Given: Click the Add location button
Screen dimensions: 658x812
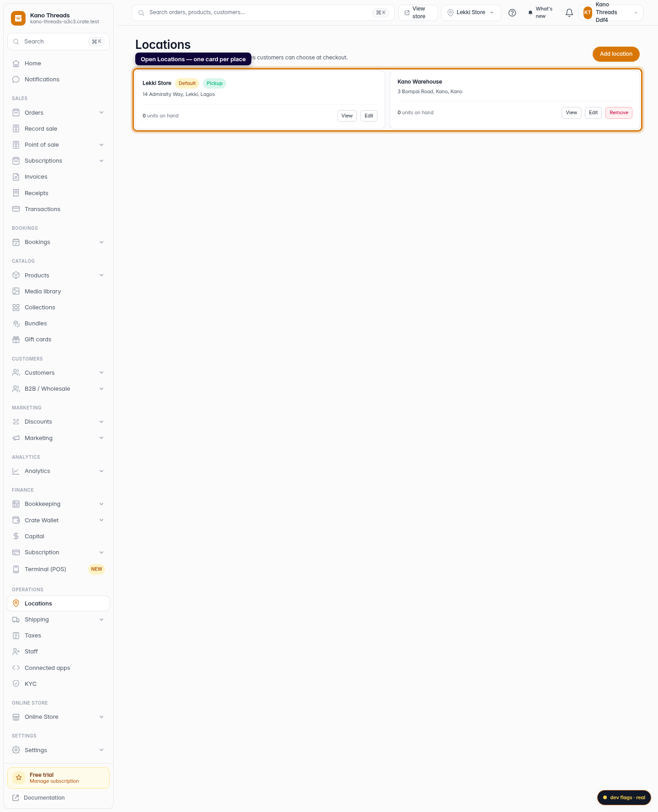Looking at the screenshot, I should point(616,54).
